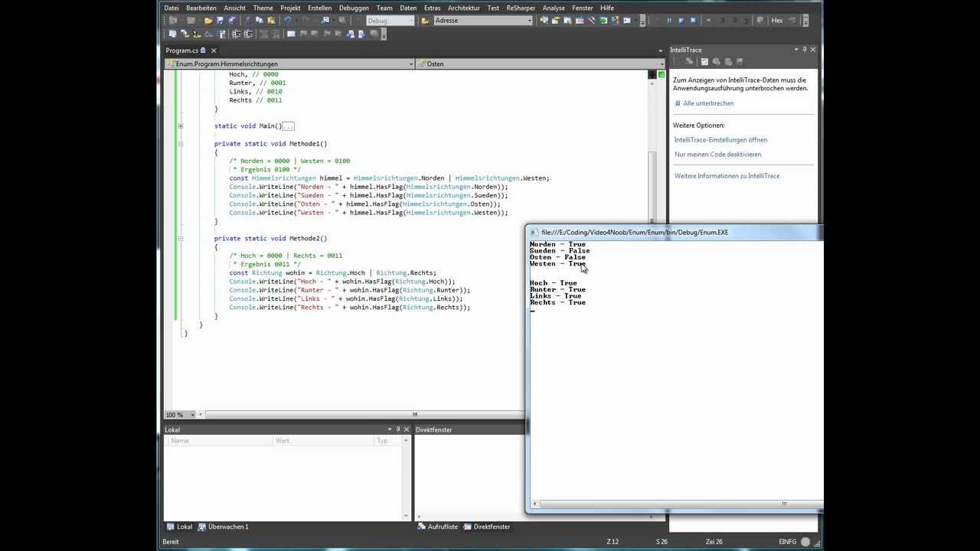Viewport: 980px width, 551px height.
Task: Click the green arrow start page icon
Action: 603,21
